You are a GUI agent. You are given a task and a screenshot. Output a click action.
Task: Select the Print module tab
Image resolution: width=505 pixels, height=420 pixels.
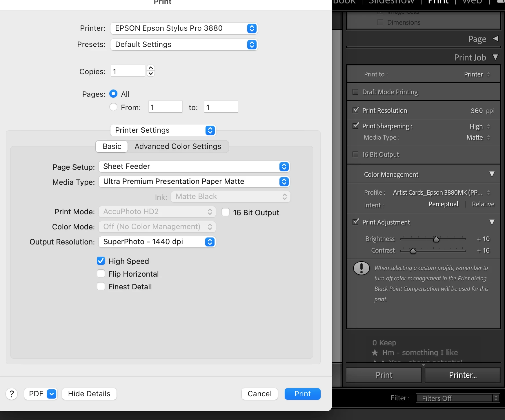pyautogui.click(x=438, y=2)
